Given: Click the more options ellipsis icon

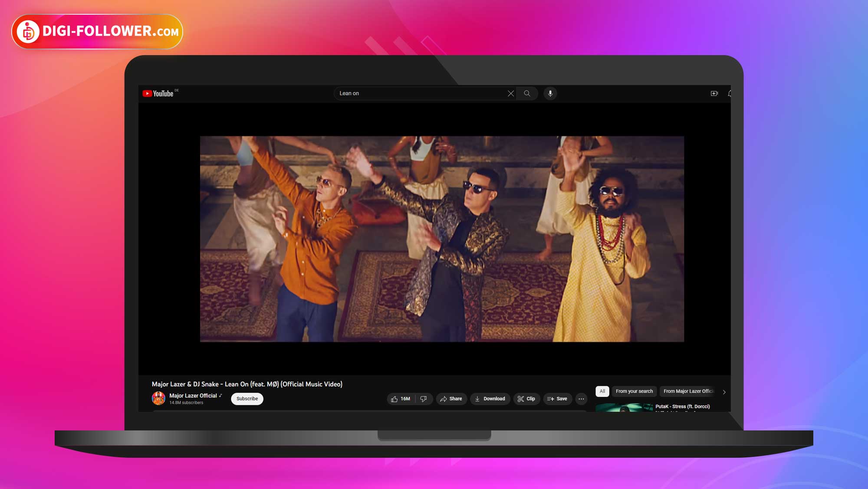Looking at the screenshot, I should (x=581, y=399).
